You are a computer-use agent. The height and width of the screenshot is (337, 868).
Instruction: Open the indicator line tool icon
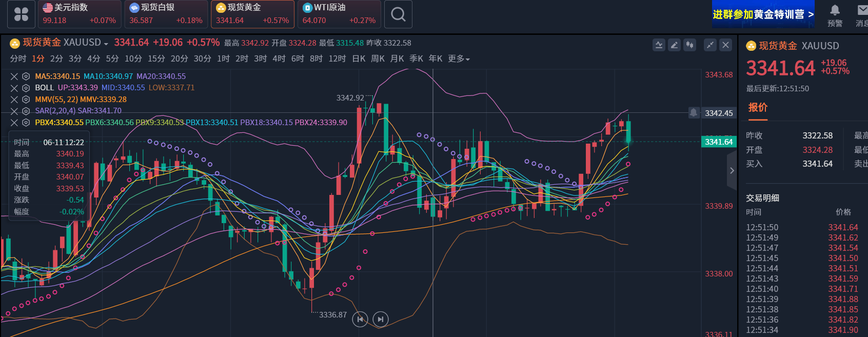pos(659,45)
